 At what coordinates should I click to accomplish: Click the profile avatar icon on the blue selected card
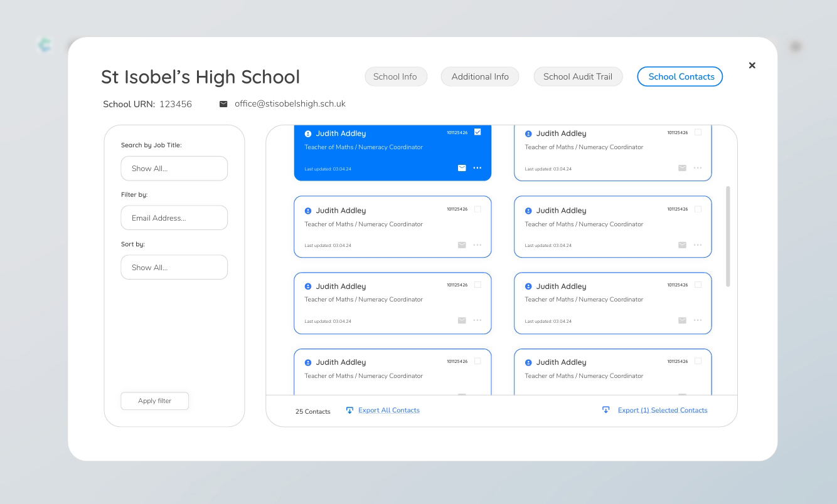(x=308, y=134)
